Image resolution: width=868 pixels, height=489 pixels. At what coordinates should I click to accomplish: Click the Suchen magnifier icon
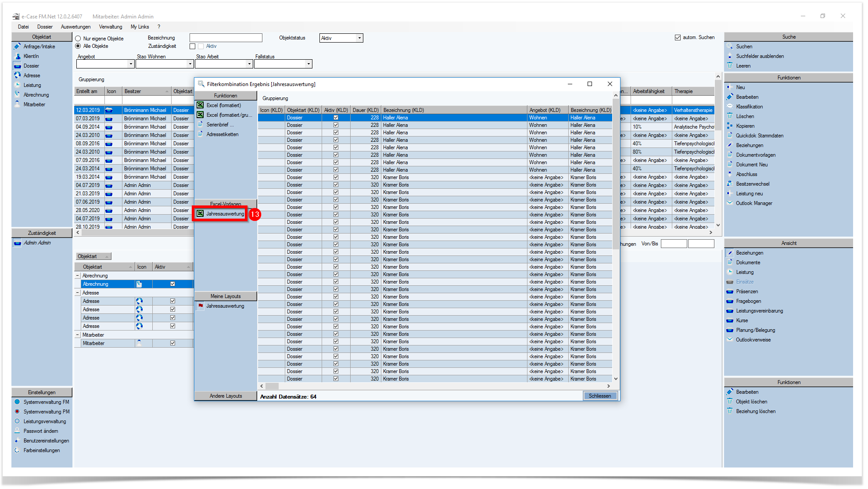[730, 47]
